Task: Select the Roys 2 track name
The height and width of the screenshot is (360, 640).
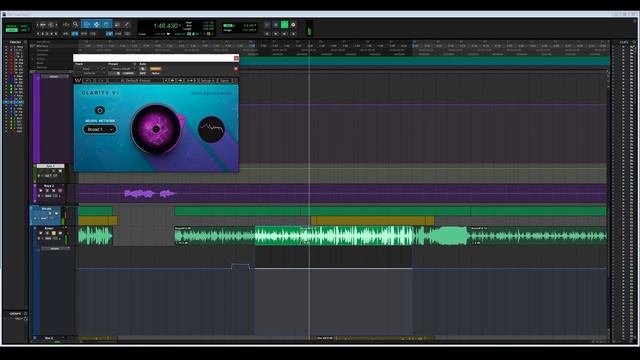Action: (49, 186)
